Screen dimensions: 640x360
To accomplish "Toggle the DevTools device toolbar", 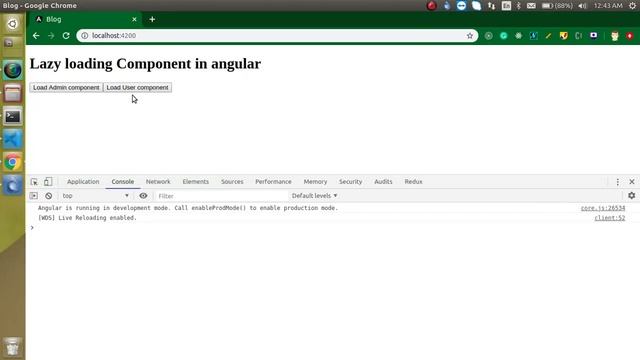I will (x=48, y=182).
